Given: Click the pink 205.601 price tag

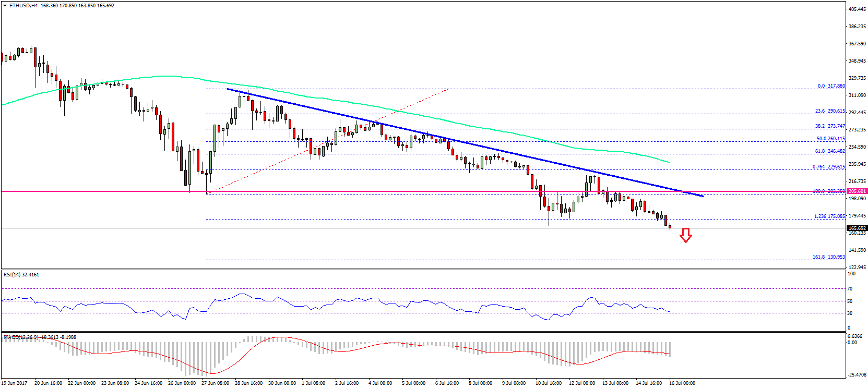Looking at the screenshot, I should [x=858, y=191].
